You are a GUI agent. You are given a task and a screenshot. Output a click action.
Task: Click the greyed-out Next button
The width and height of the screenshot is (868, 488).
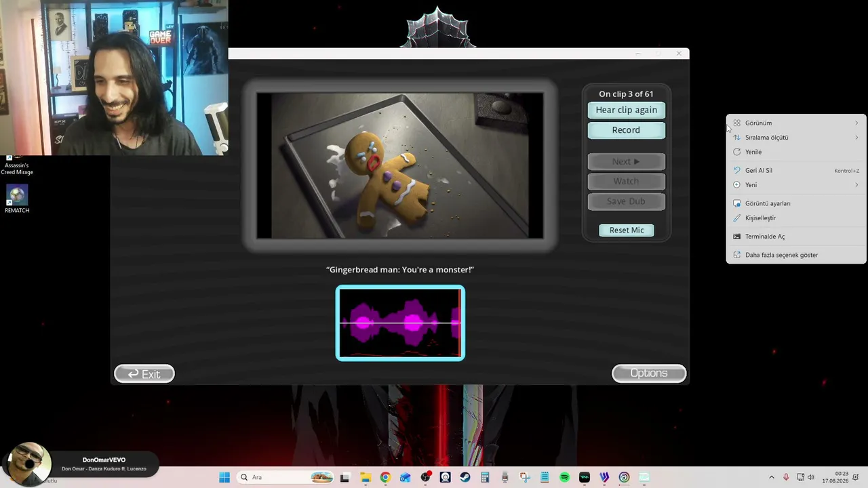coord(626,161)
